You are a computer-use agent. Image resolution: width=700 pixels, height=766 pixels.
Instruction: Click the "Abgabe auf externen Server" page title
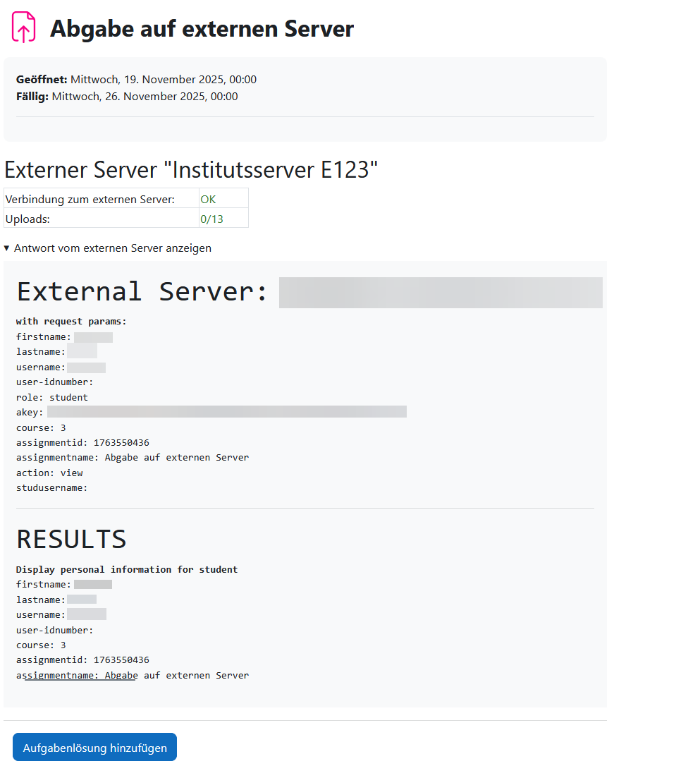coord(202,29)
